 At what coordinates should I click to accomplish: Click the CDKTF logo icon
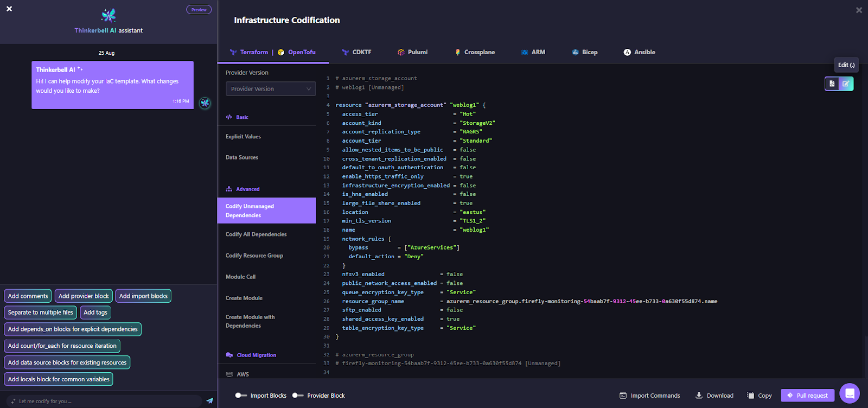click(x=345, y=52)
